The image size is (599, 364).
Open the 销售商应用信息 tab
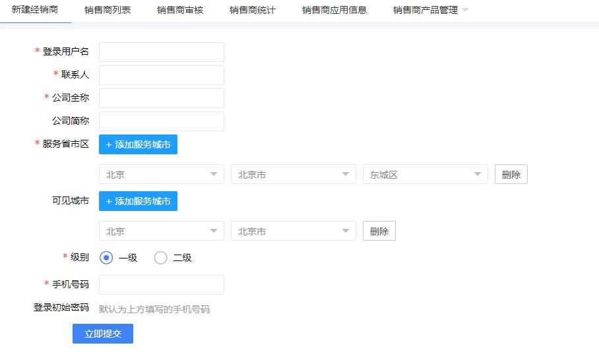[334, 11]
